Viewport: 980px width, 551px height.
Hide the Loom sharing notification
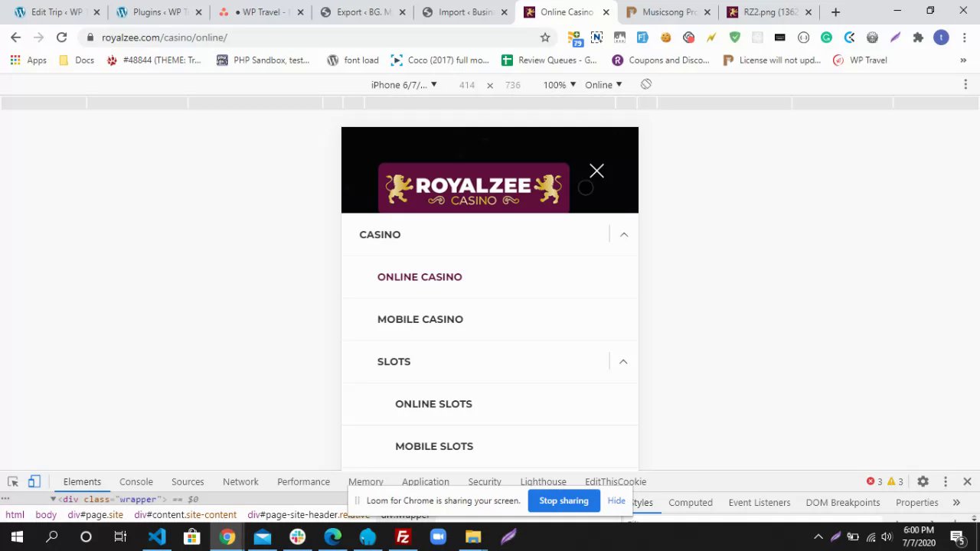pos(616,500)
